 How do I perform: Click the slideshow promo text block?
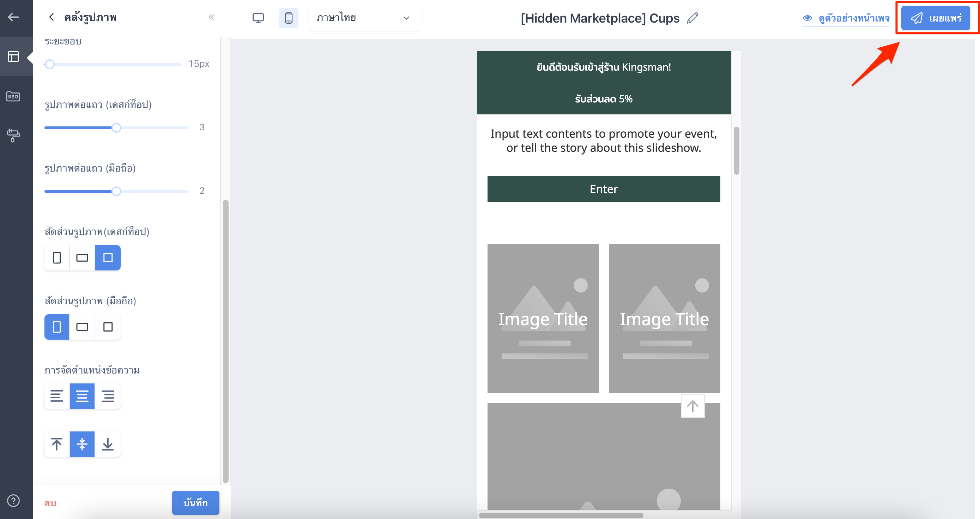click(x=604, y=141)
